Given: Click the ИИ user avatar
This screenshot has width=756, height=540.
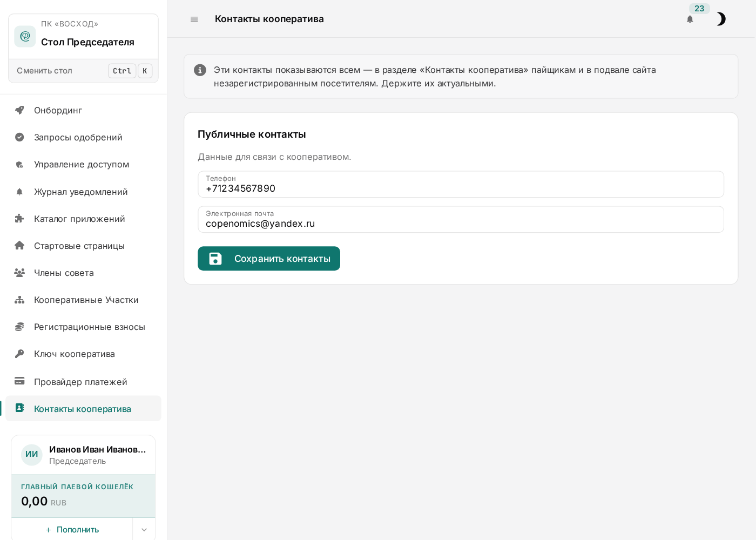Looking at the screenshot, I should 32,455.
